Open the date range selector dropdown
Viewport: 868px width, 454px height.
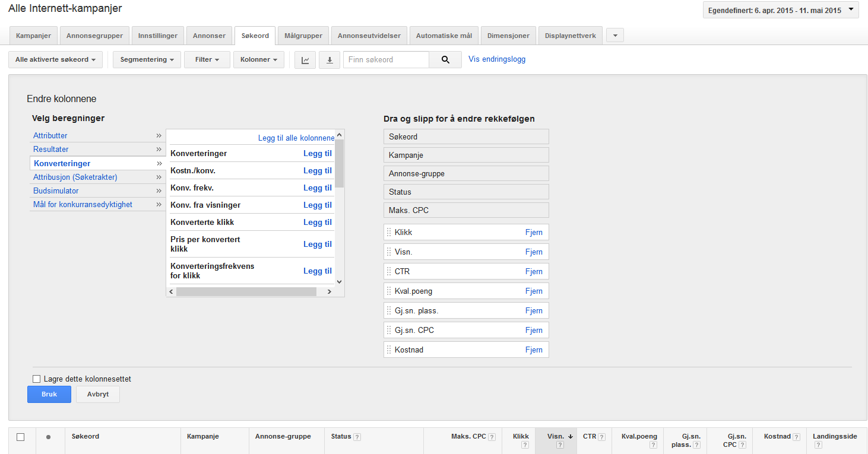781,10
